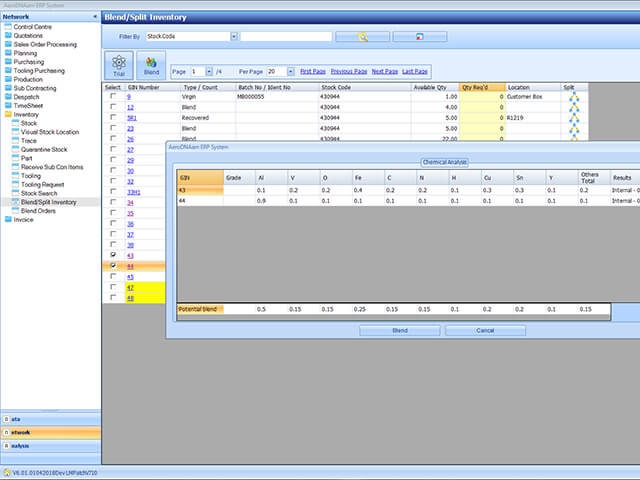The height and width of the screenshot is (480, 640).
Task: Sort by the Qty Req'd column header
Action: [482, 87]
